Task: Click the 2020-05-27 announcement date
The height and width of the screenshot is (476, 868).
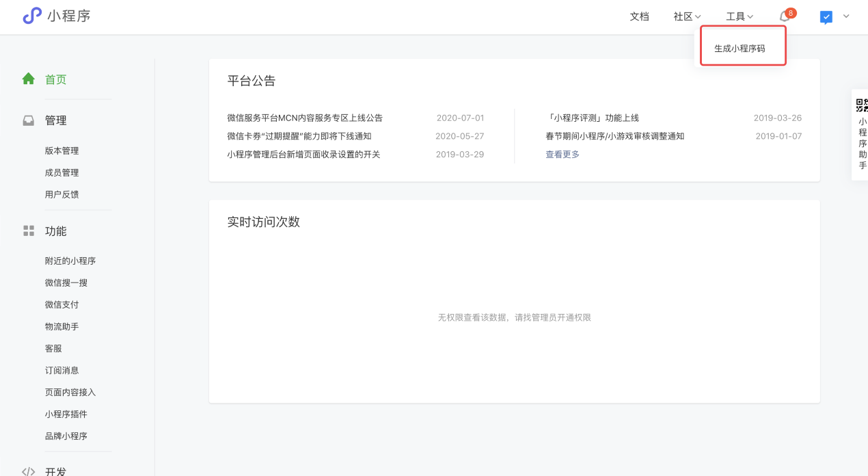Action: tap(460, 136)
